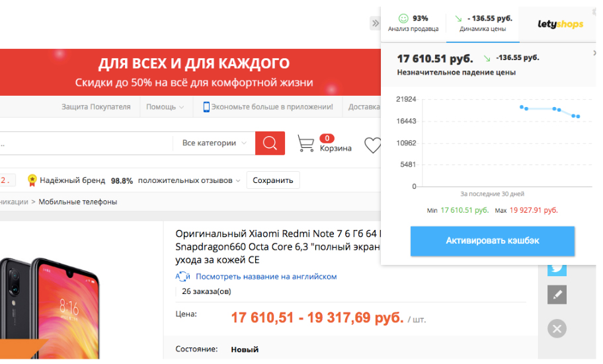Click the letyshops logo
Screen dimensions: 603x364
[560, 24]
